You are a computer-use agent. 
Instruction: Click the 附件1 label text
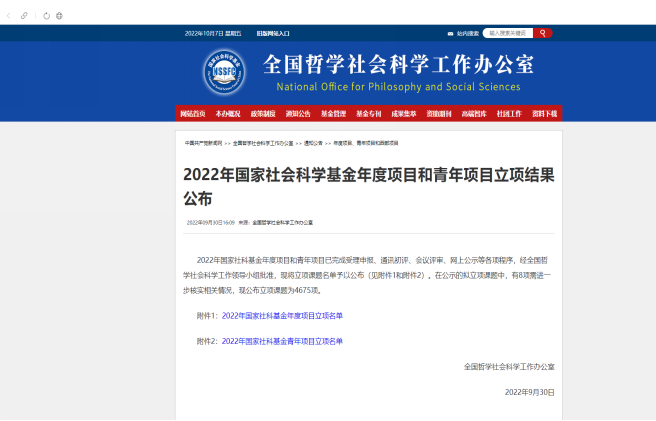[x=207, y=316]
